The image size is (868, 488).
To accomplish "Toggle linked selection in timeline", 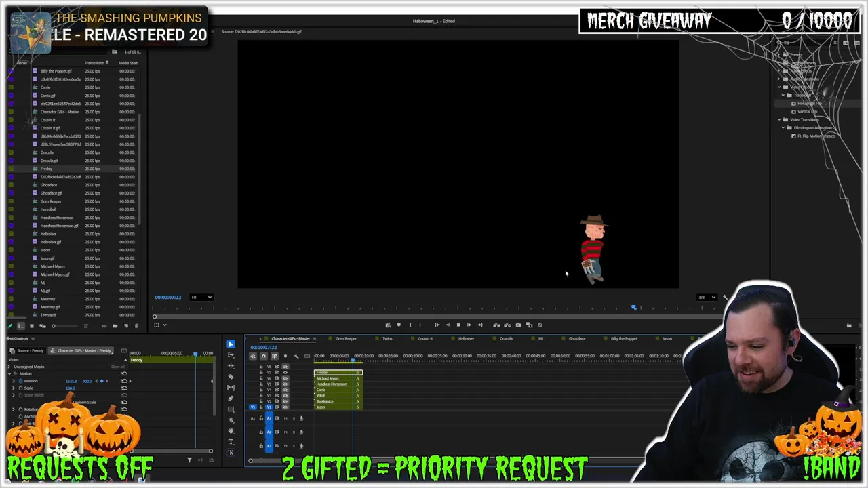I will point(275,356).
